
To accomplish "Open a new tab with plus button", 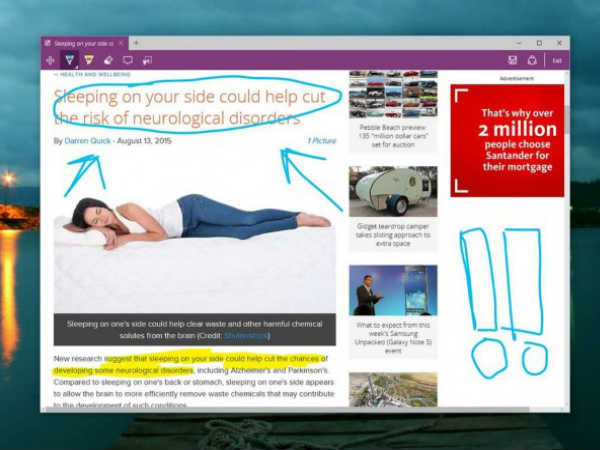I will coord(135,43).
